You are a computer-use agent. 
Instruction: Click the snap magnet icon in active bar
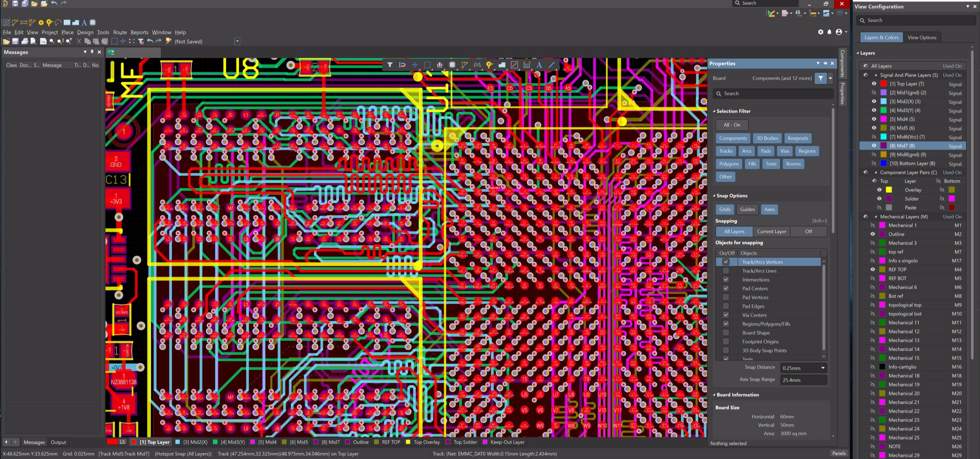tap(402, 65)
